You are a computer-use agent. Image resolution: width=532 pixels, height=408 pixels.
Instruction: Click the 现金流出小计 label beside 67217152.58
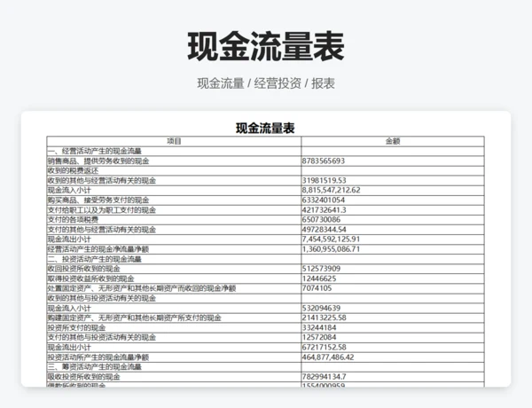(69, 347)
